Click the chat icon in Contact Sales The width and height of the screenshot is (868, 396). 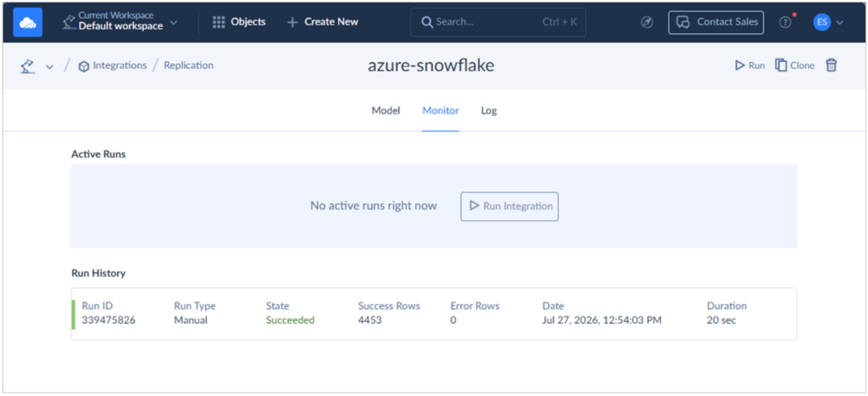tap(684, 23)
